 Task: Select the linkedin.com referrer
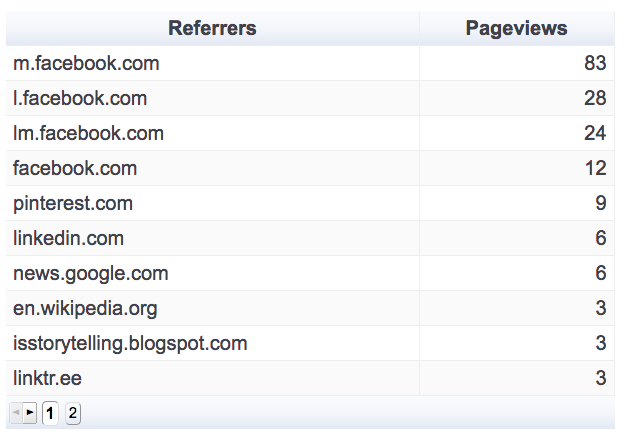point(69,238)
